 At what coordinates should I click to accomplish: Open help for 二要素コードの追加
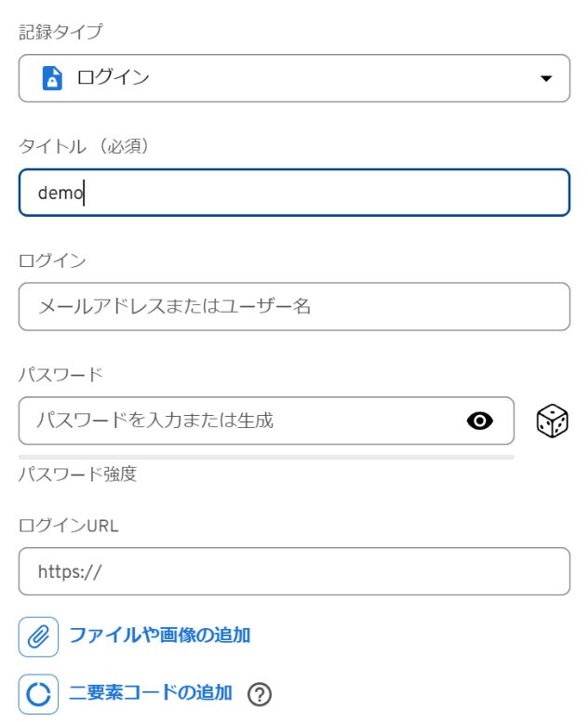tap(260, 694)
